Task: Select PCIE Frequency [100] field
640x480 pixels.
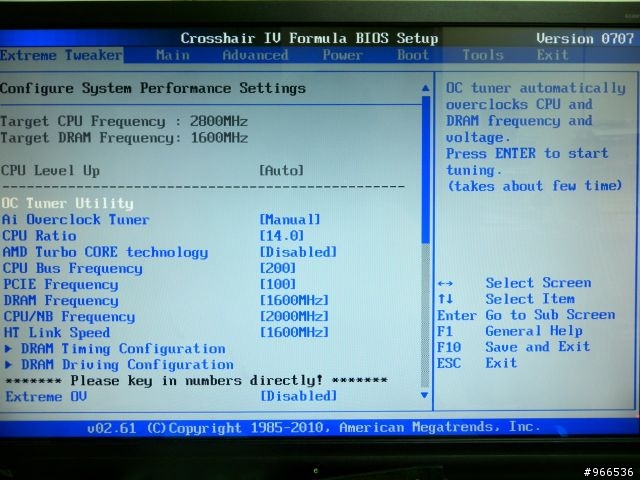Action: point(278,284)
